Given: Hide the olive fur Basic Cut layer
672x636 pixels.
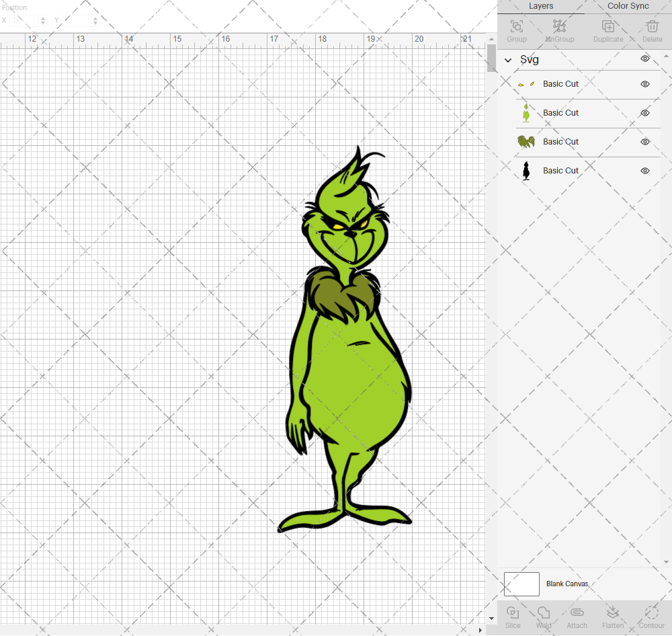Looking at the screenshot, I should point(645,142).
